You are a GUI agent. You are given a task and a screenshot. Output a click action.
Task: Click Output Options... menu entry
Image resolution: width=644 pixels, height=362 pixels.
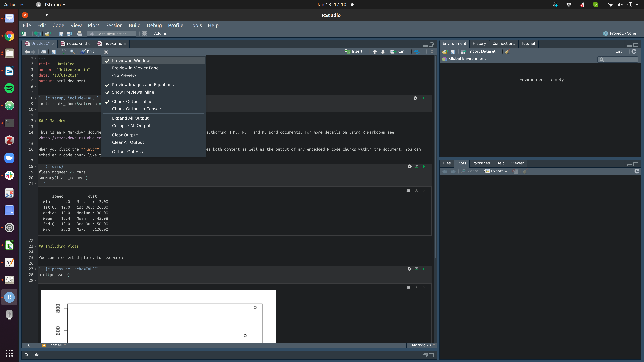pos(129,152)
